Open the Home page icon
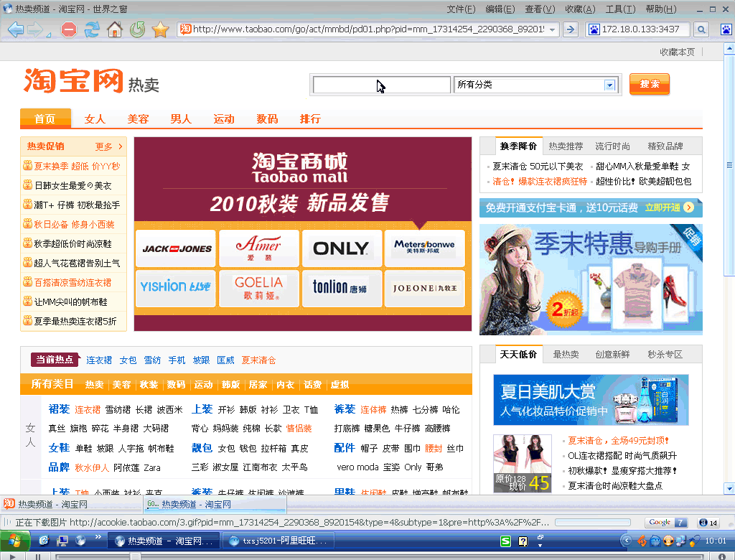The width and height of the screenshot is (735, 560). 114,29
